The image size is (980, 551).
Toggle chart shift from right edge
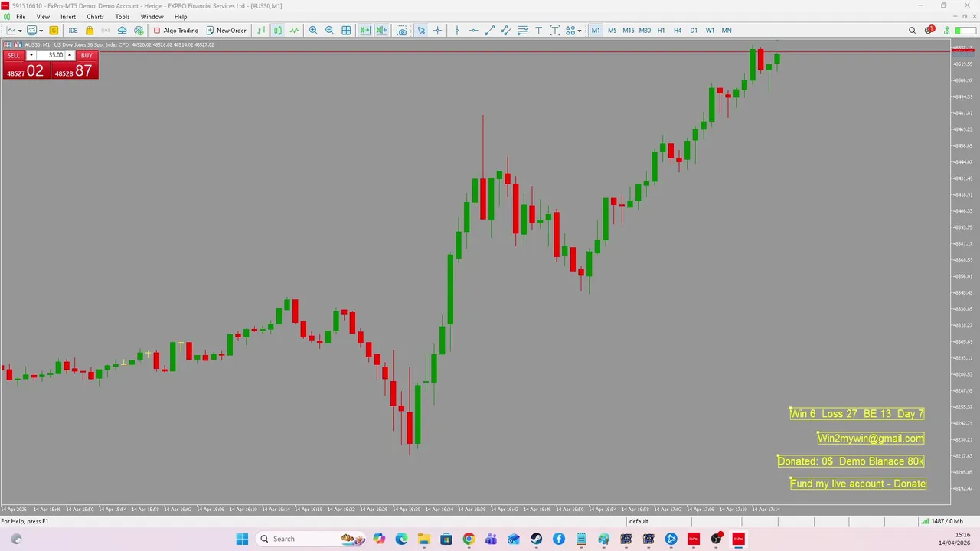(x=381, y=31)
